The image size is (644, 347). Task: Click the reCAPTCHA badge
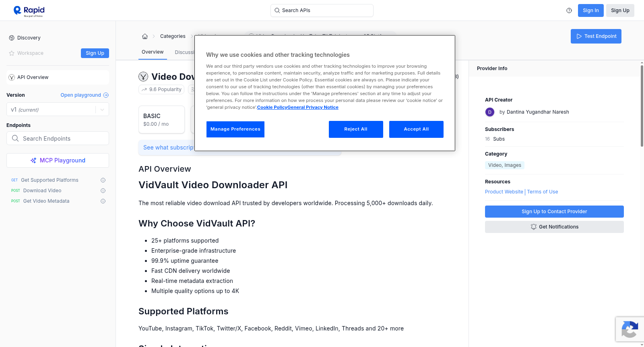click(x=630, y=329)
